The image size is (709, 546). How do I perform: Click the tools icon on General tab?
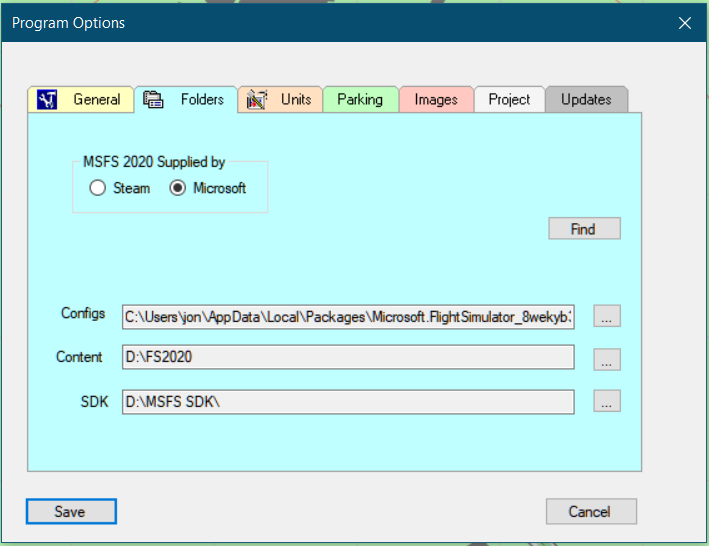coord(47,99)
